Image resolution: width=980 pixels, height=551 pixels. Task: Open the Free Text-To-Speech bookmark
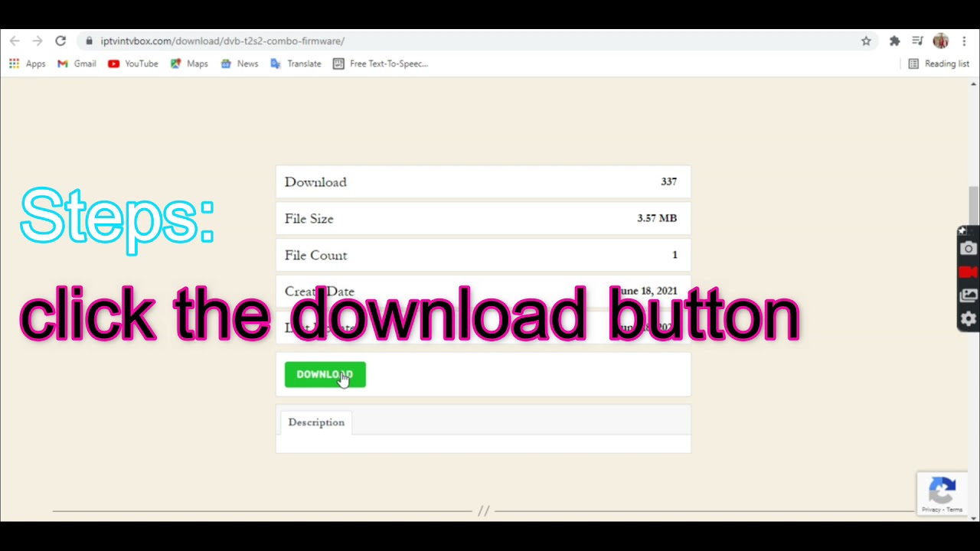point(381,64)
